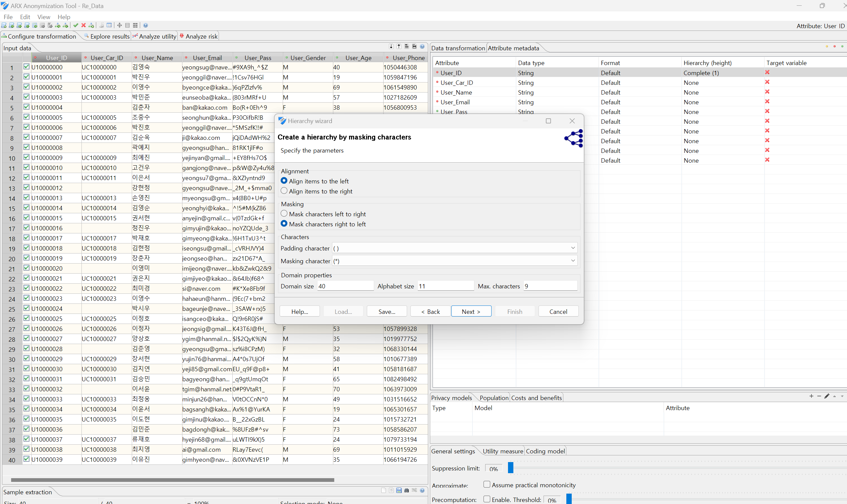Click the Next > button
Viewport: 847px width, 504px height.
[471, 312]
